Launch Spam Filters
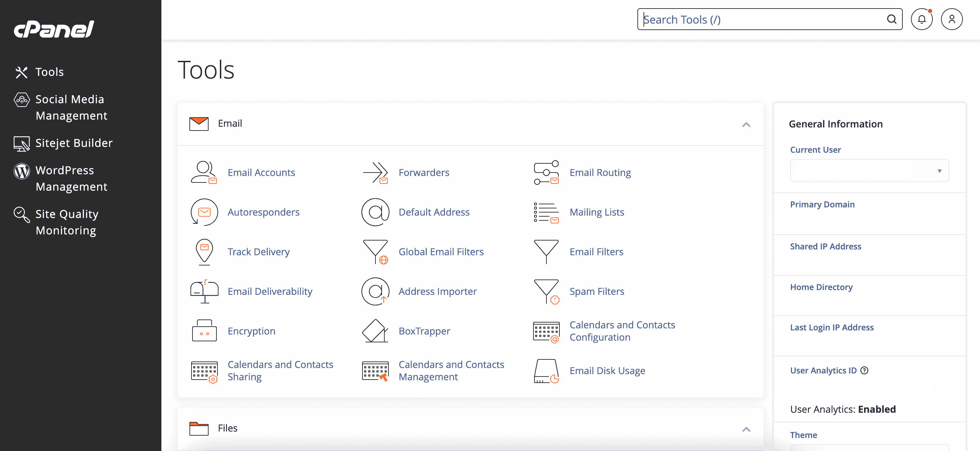This screenshot has width=980, height=451. pyautogui.click(x=597, y=291)
